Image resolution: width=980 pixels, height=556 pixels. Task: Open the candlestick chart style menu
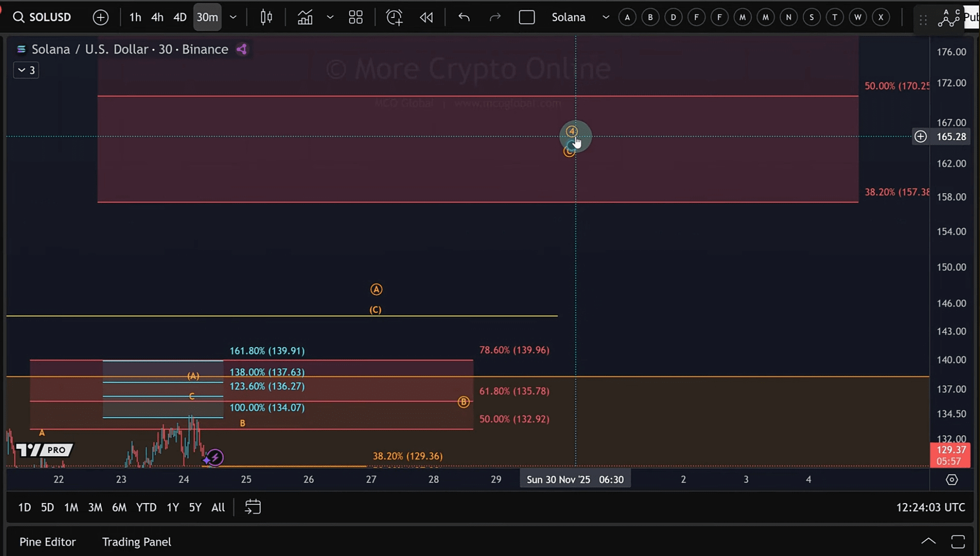tap(266, 17)
